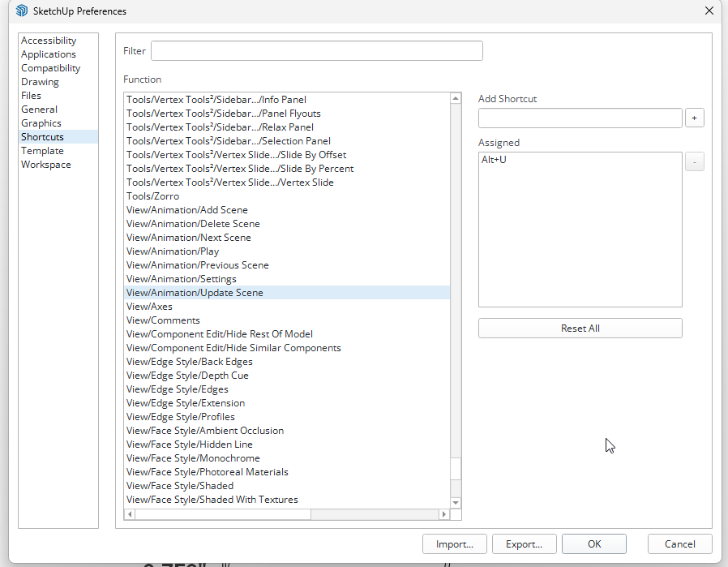
Task: Select View/Face Style/Shaded With Textures
Action: (288, 499)
